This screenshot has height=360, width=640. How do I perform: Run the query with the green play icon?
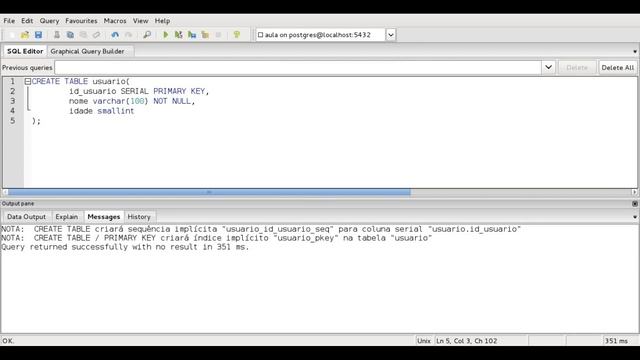coord(165,35)
